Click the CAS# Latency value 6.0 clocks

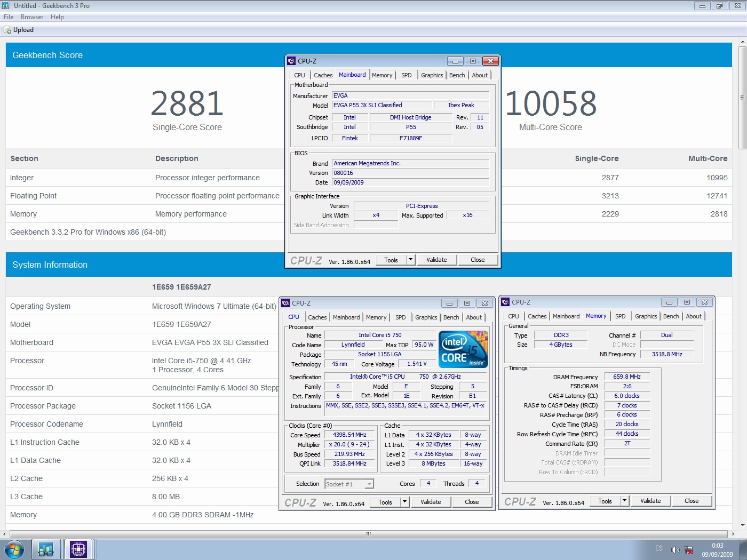[627, 396]
